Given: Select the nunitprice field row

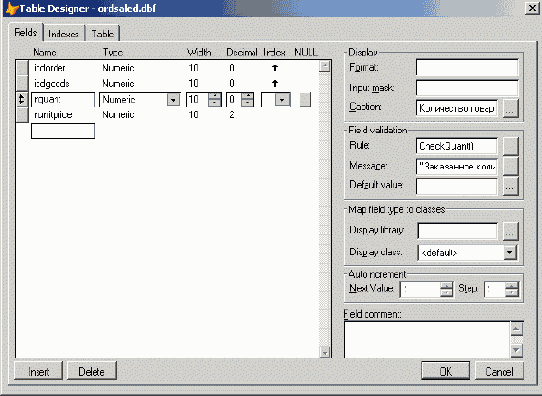Looking at the screenshot, I should point(168,114).
